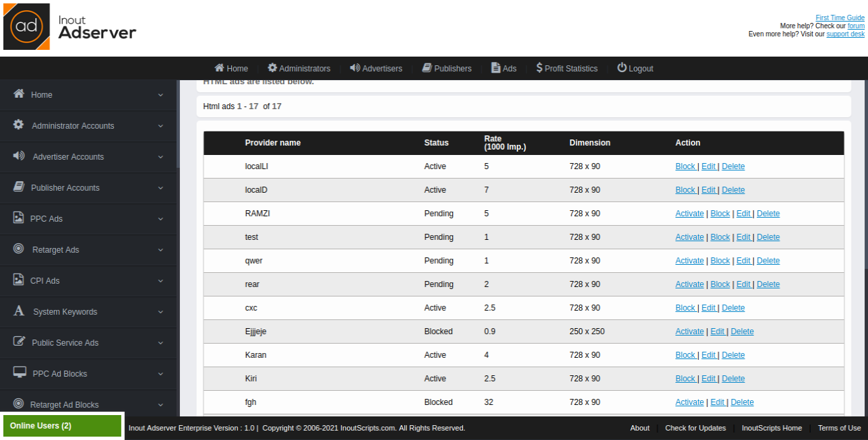This screenshot has height=440, width=868.
Task: Expand the CPI Ads chevron
Action: tap(160, 281)
